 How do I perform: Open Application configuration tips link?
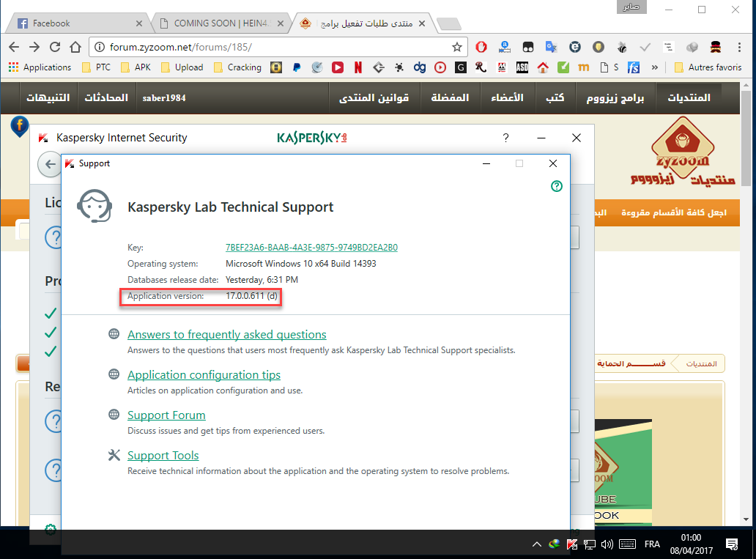pos(204,375)
